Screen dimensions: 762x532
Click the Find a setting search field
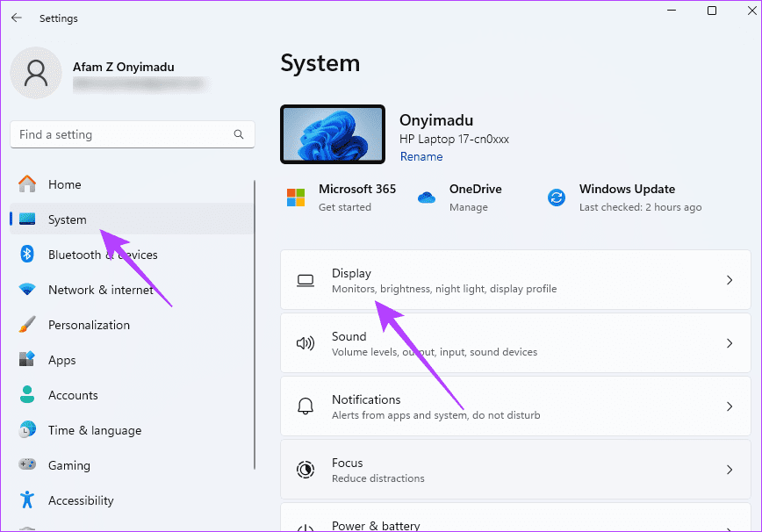[x=123, y=134]
